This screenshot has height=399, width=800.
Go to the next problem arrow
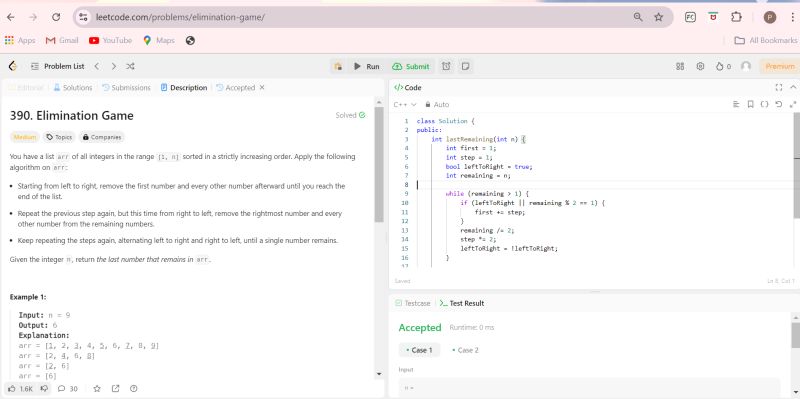tap(113, 66)
